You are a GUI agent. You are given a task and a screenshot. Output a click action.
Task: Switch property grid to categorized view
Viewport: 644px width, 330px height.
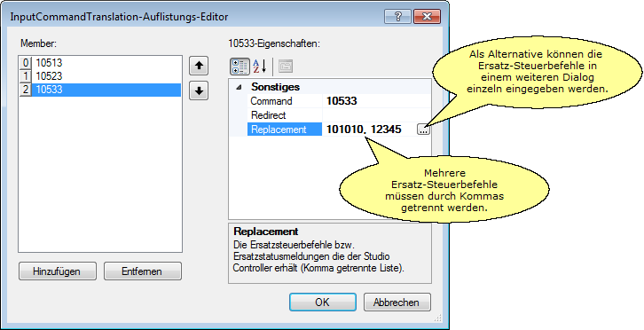[239, 67]
